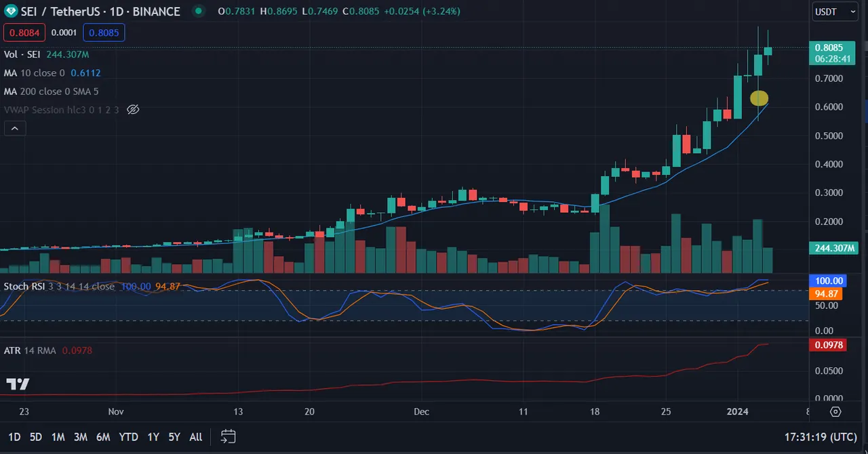868x454 pixels.
Task: Click the volume label 244.307M on axis
Action: [x=832, y=248]
